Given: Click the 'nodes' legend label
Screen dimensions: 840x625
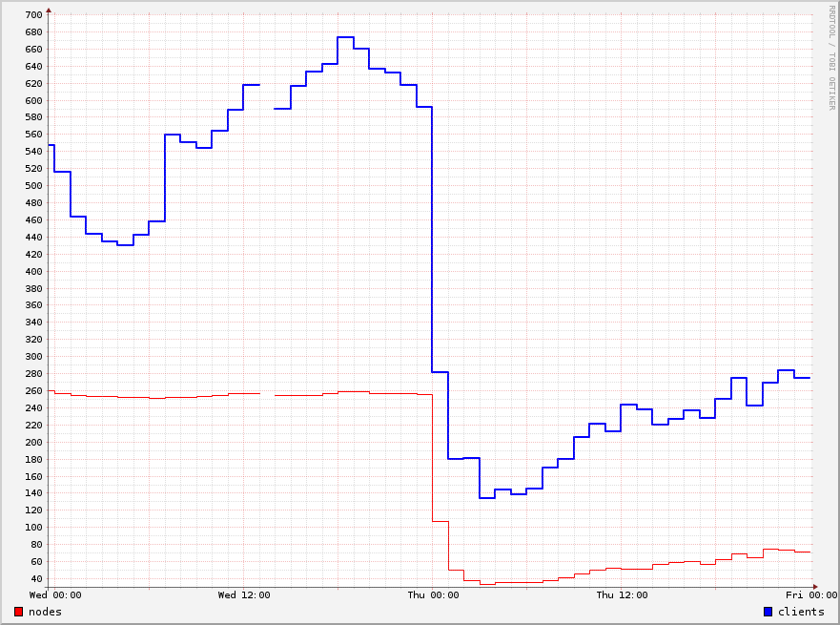Looking at the screenshot, I should (45, 612).
